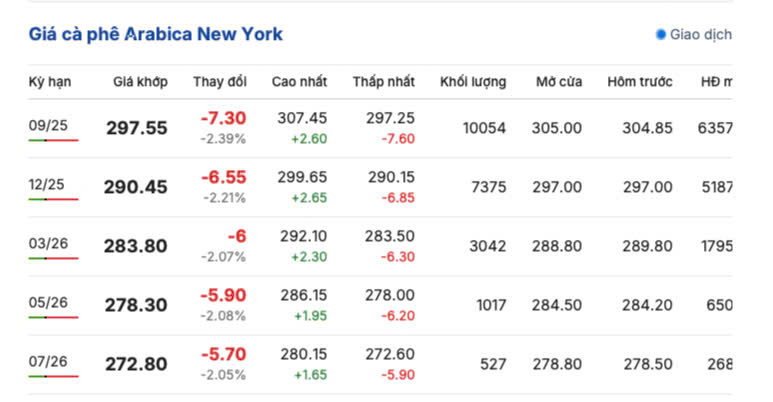Click the 10054 volume cell
This screenshot has height=402, width=773.
coord(484,128)
